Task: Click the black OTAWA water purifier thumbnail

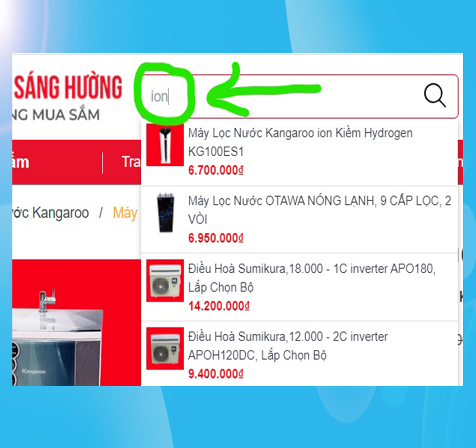Action: click(x=165, y=212)
